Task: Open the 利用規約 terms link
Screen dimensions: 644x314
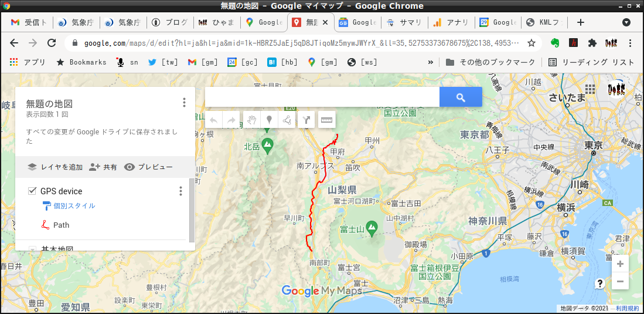Action: [627, 308]
